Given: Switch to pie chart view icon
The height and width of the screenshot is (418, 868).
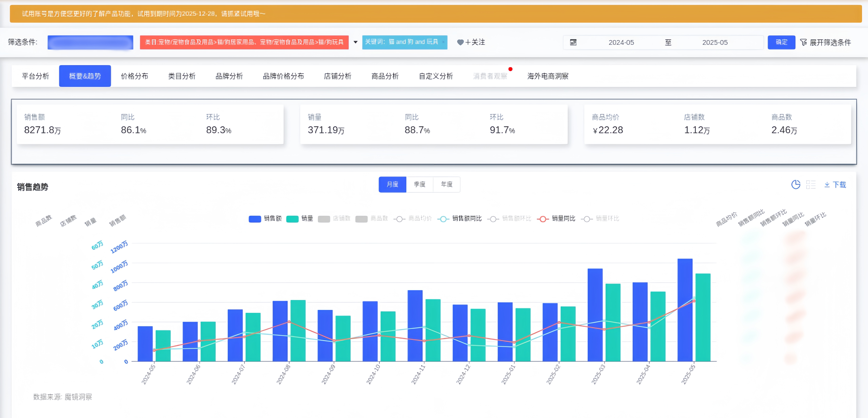Looking at the screenshot, I should (796, 184).
